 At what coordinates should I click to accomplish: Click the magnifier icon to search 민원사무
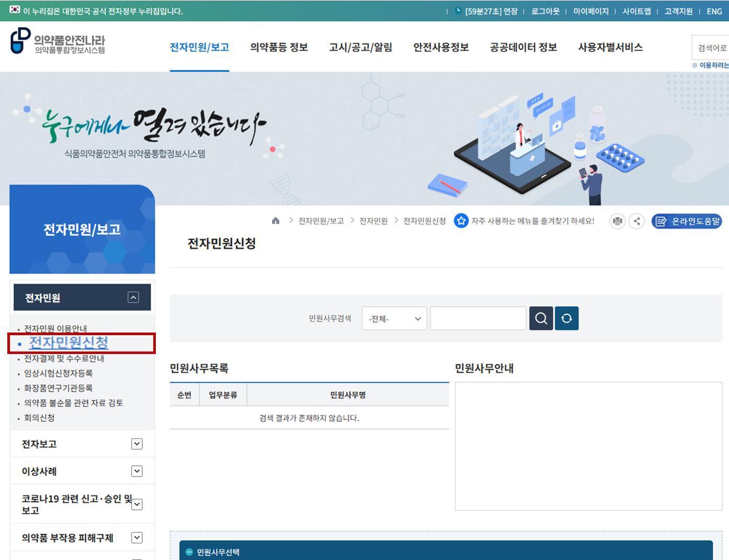541,318
